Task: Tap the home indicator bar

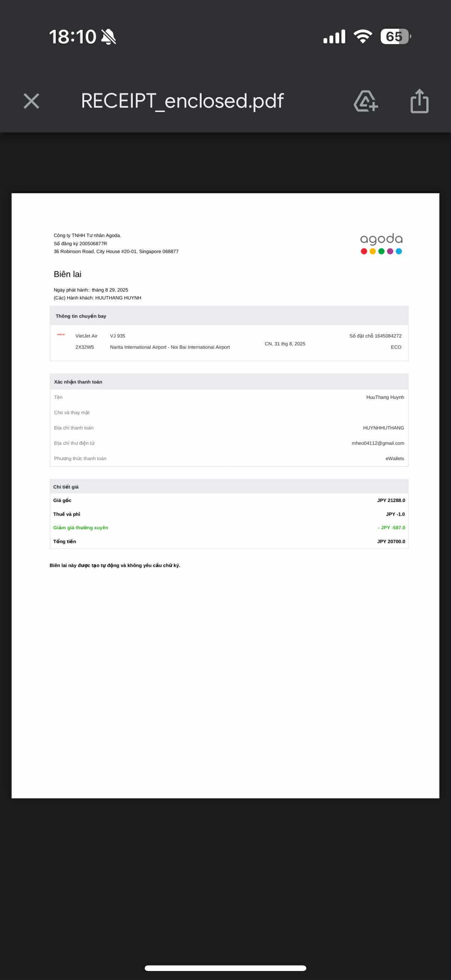Action: click(225, 968)
